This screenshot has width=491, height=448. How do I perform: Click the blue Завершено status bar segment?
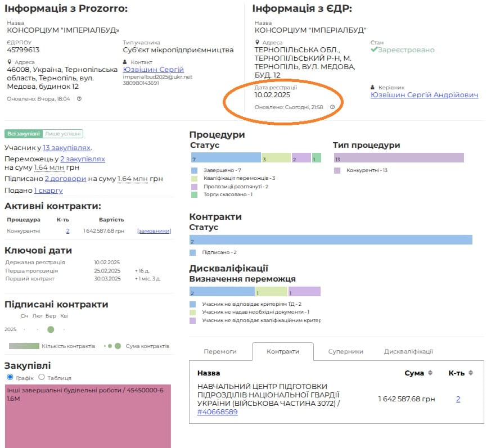pyautogui.click(x=226, y=158)
